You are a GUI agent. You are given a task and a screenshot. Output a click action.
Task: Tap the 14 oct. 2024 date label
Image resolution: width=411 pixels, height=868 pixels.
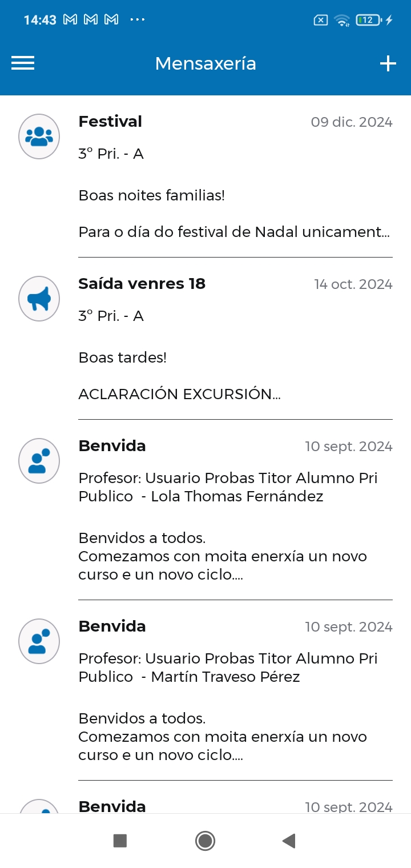(353, 284)
